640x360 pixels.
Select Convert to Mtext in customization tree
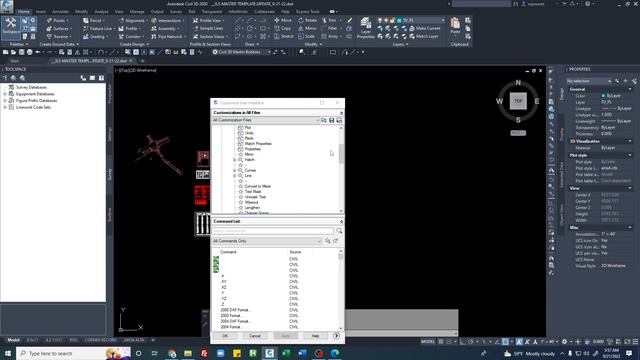[258, 186]
